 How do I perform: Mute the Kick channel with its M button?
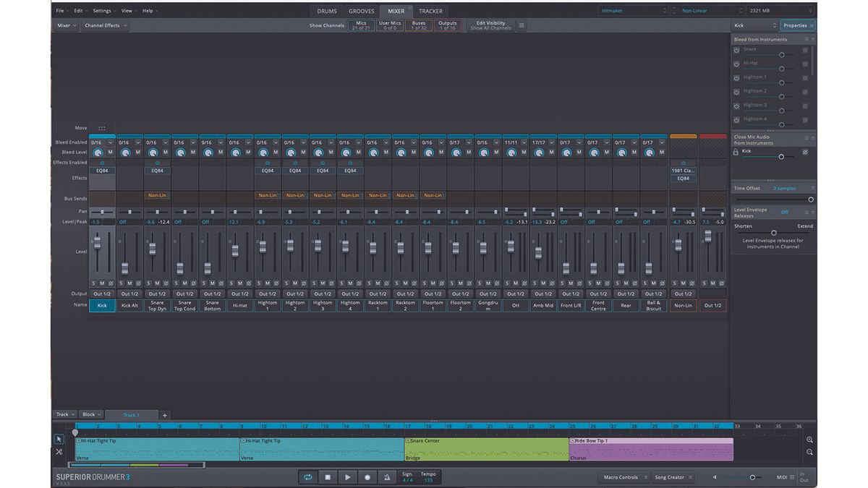pyautogui.click(x=101, y=283)
